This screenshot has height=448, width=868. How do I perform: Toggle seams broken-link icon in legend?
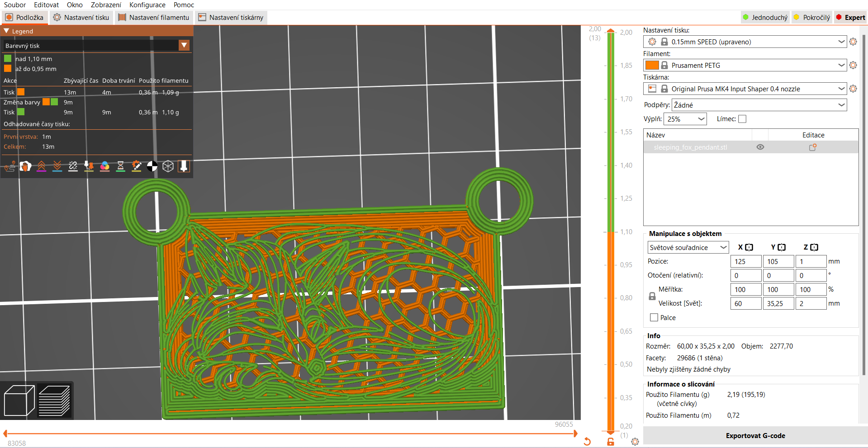coord(73,166)
